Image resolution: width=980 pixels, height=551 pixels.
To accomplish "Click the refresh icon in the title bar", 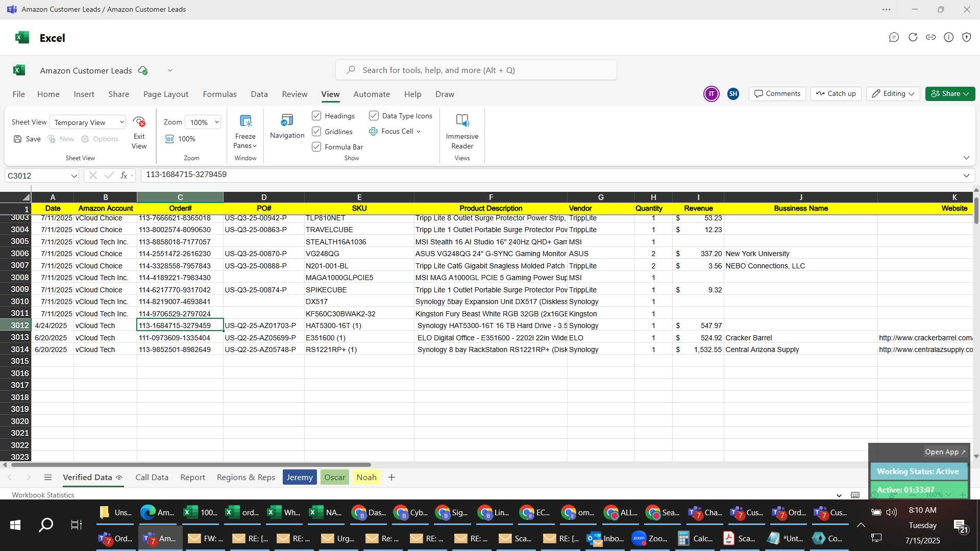I will coord(913,37).
